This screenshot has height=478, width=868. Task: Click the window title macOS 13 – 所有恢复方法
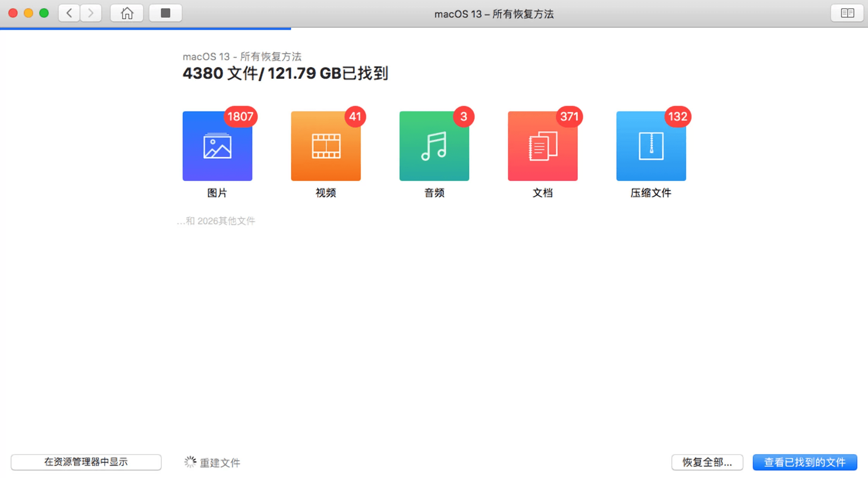click(494, 14)
